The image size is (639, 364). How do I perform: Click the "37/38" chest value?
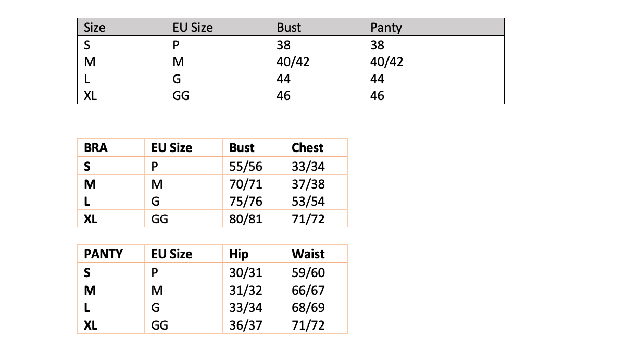(x=308, y=184)
